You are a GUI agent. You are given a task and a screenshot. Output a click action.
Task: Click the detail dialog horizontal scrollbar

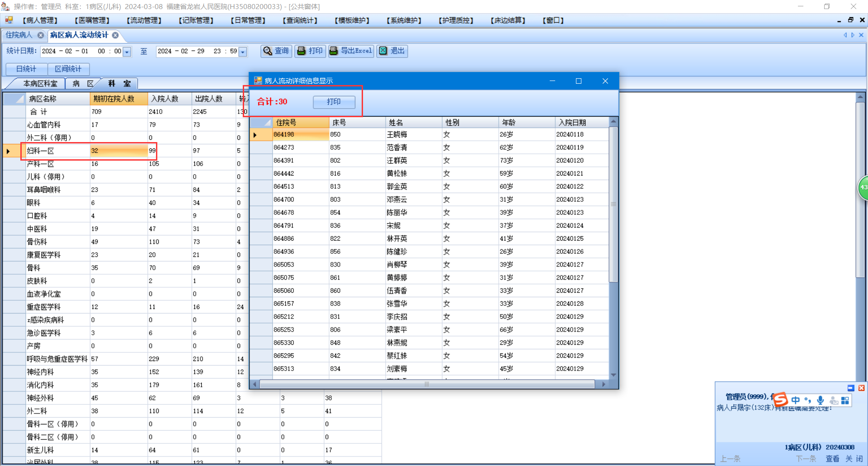coord(427,385)
